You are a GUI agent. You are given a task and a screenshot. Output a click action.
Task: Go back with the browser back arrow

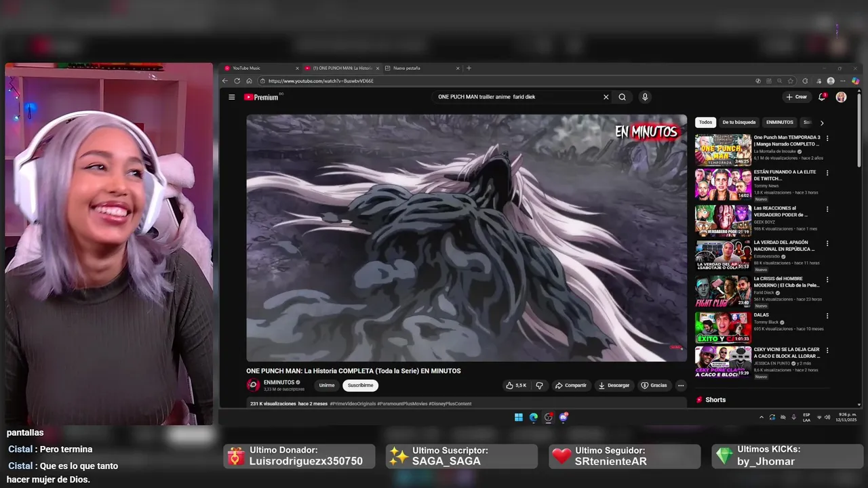click(x=225, y=81)
